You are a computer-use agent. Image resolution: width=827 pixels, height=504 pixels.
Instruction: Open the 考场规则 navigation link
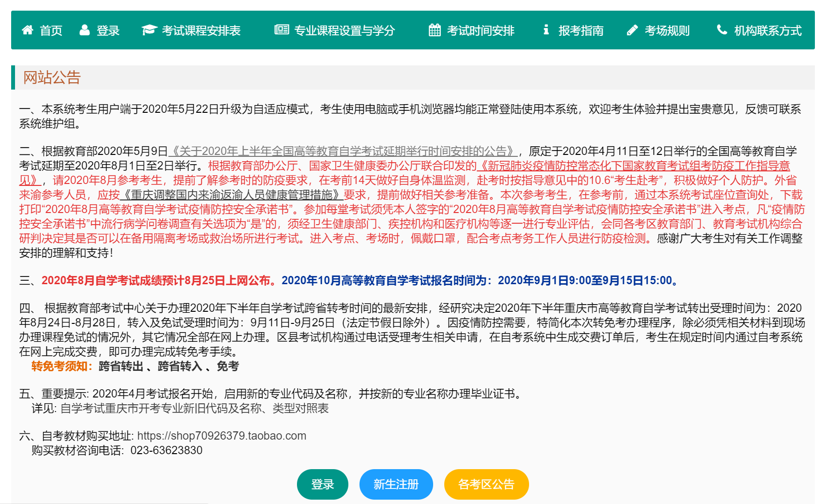pyautogui.click(x=667, y=30)
